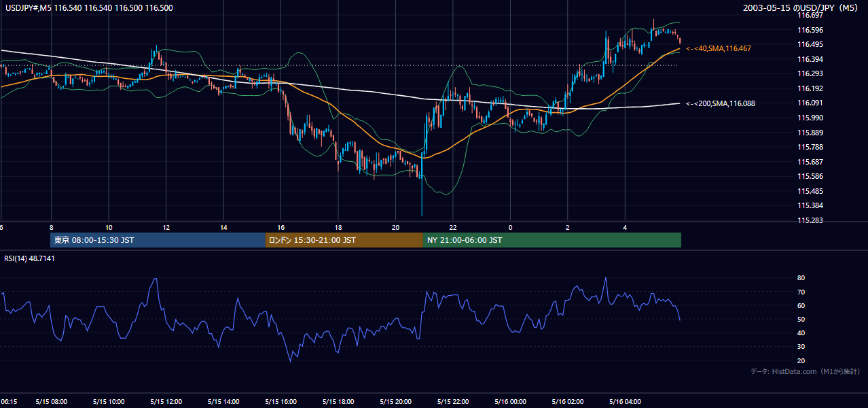Viewport: 868px width, 408px height.
Task: Click the orange 40,SMA,116.467 label
Action: [719, 49]
